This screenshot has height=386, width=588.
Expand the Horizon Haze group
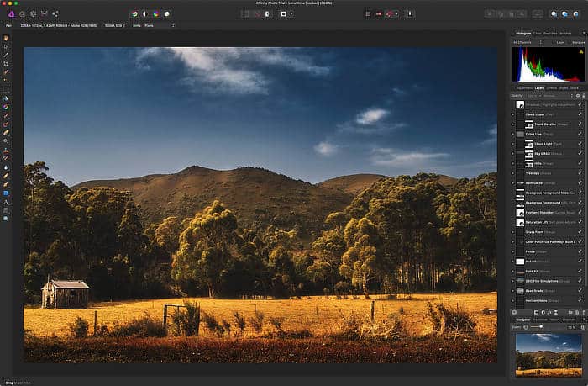pyautogui.click(x=513, y=300)
